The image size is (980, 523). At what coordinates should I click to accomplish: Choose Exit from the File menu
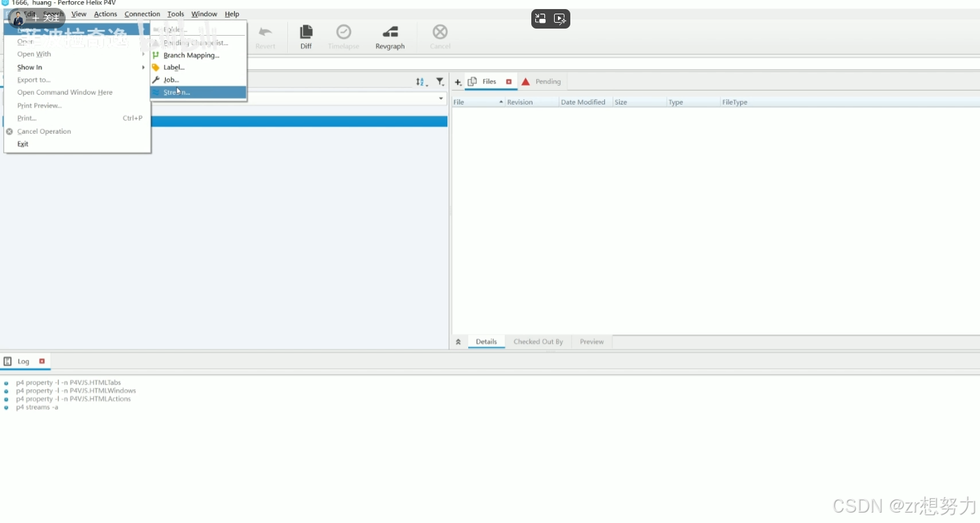tap(77, 144)
